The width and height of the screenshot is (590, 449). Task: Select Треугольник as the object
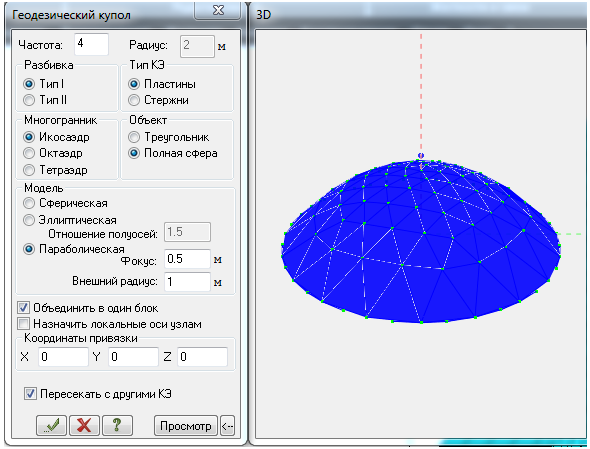tap(168, 137)
